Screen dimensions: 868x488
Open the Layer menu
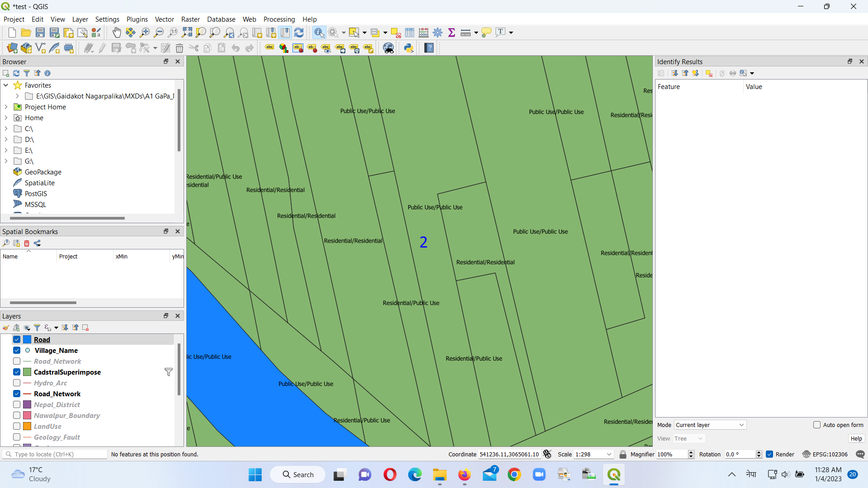tap(80, 19)
